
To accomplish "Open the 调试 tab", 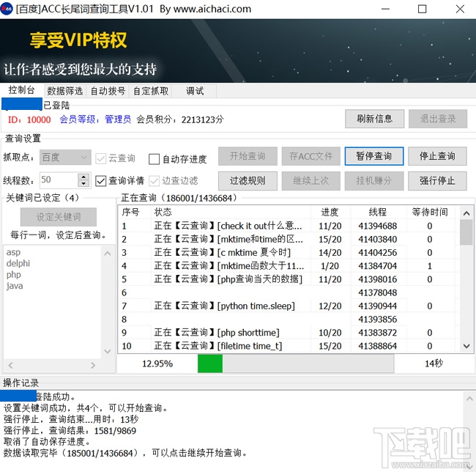I will pos(195,91).
